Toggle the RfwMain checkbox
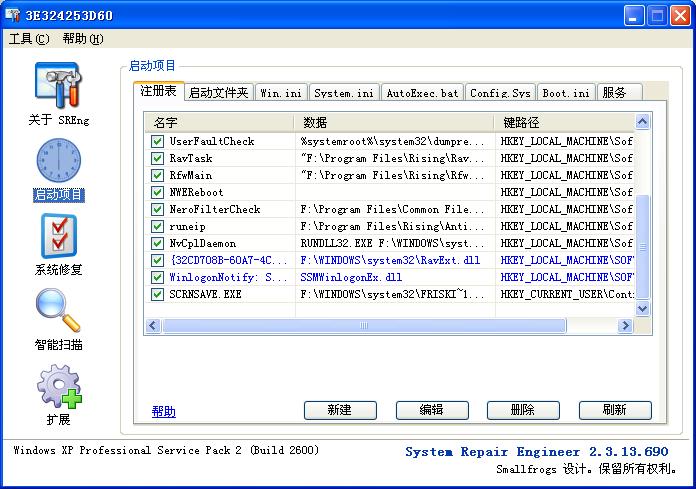This screenshot has height=489, width=696. 157,175
